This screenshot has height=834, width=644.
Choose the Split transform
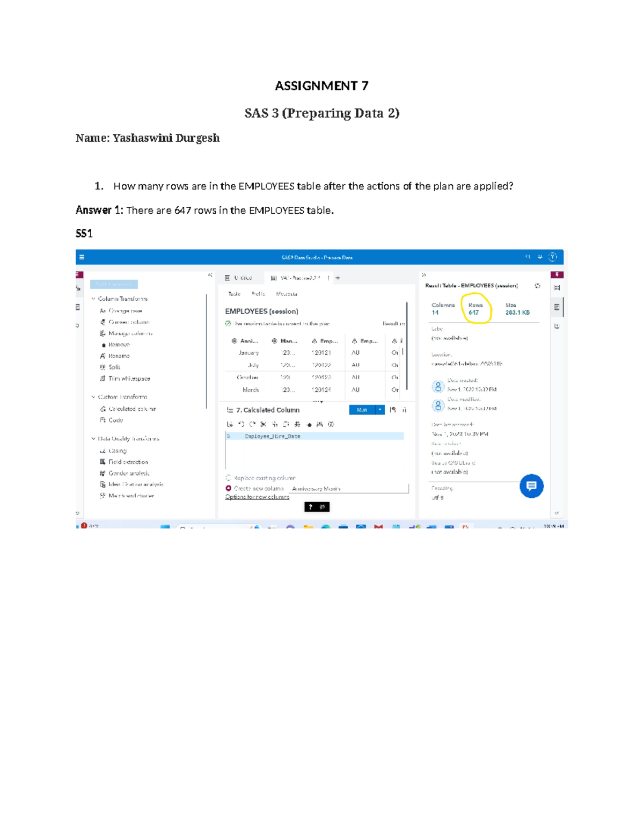coord(114,367)
